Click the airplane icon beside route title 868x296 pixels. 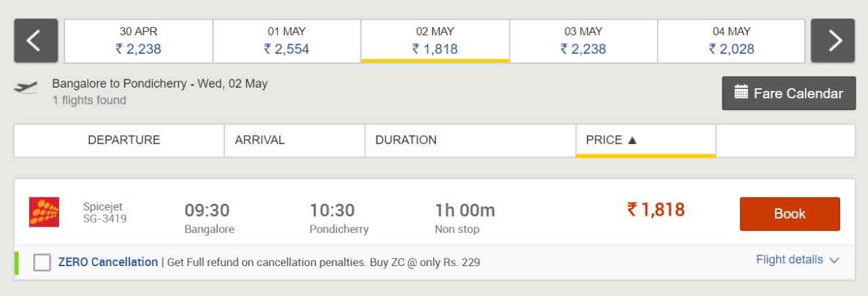click(26, 88)
